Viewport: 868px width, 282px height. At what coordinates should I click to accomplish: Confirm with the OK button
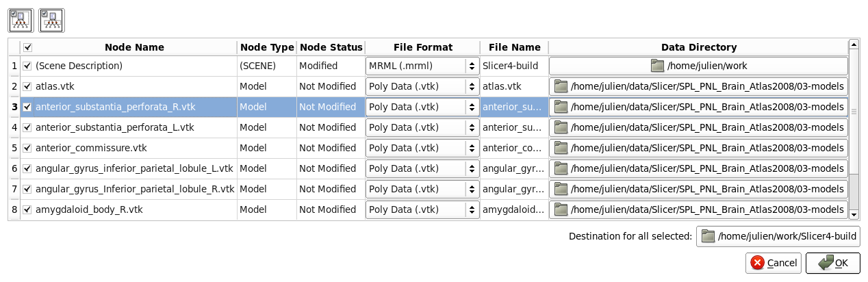(832, 263)
